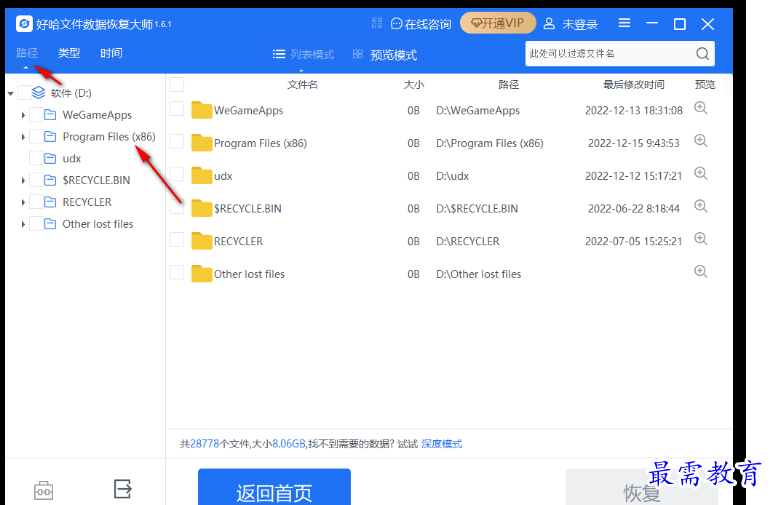Select 预览模式 preview view

385,55
